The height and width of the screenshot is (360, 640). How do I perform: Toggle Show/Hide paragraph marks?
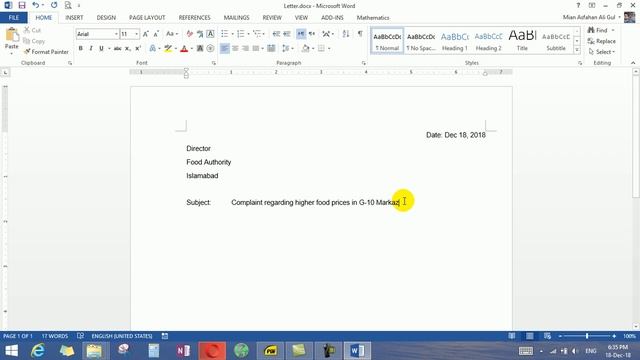point(360,34)
